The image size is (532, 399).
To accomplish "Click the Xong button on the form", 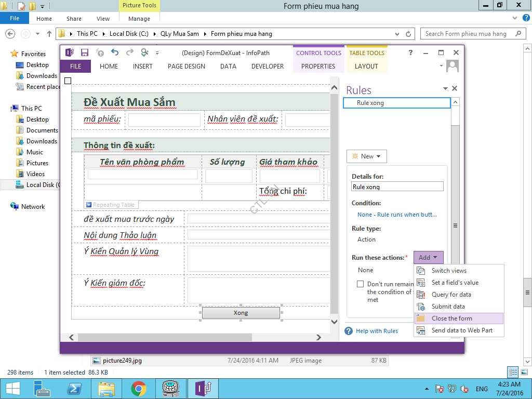I will pos(241,313).
